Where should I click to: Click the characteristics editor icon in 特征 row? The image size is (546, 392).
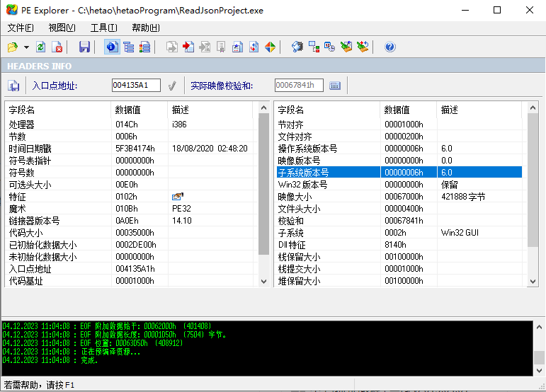click(x=177, y=197)
